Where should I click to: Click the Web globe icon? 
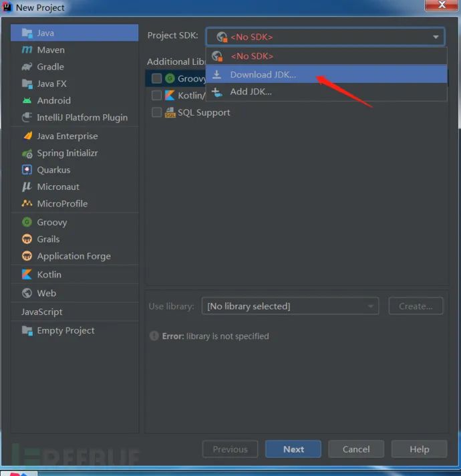[27, 293]
